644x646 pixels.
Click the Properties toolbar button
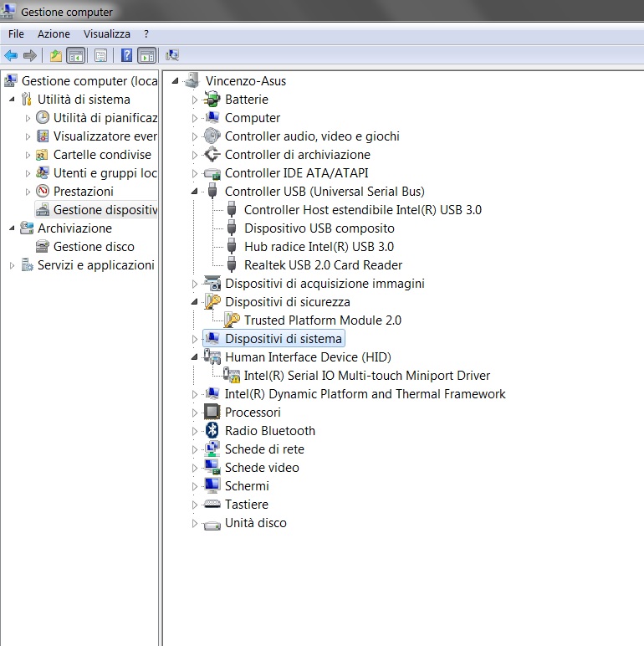[100, 55]
